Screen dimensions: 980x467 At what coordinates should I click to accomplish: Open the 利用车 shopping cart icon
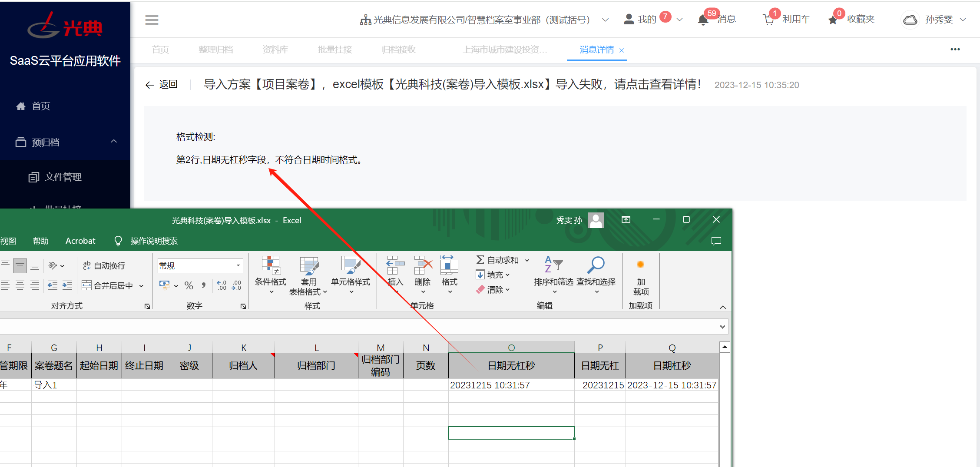pos(768,20)
